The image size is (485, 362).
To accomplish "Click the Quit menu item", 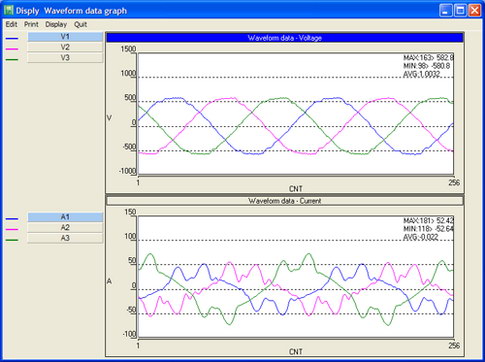I will [80, 24].
